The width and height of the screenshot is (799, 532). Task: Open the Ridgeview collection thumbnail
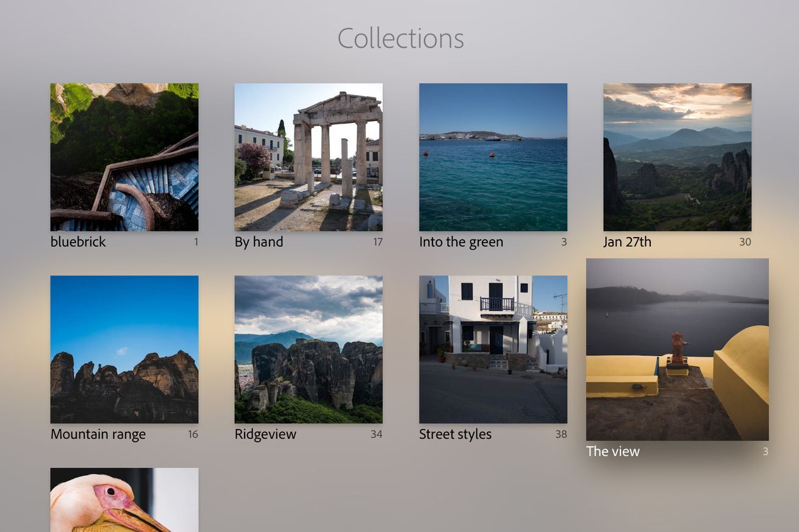click(308, 349)
